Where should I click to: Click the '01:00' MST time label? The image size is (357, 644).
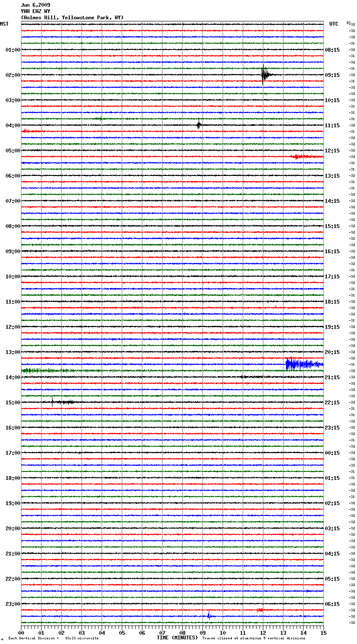click(13, 50)
